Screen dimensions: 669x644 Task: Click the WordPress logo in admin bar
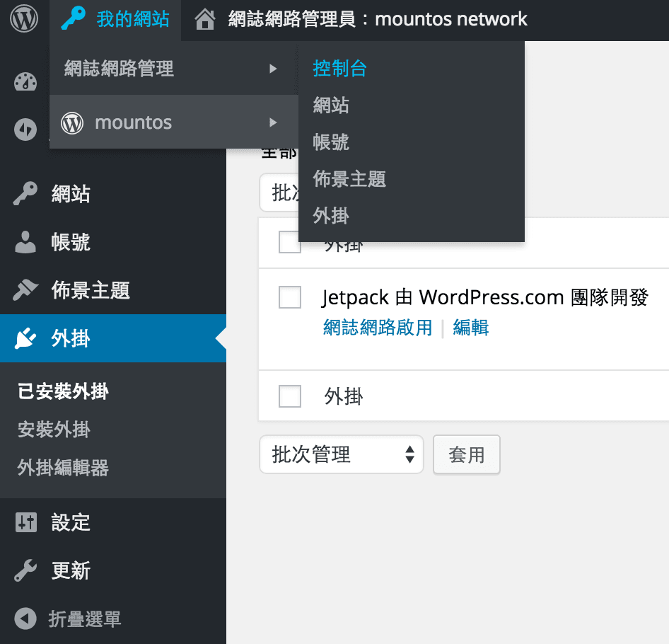pos(24,19)
